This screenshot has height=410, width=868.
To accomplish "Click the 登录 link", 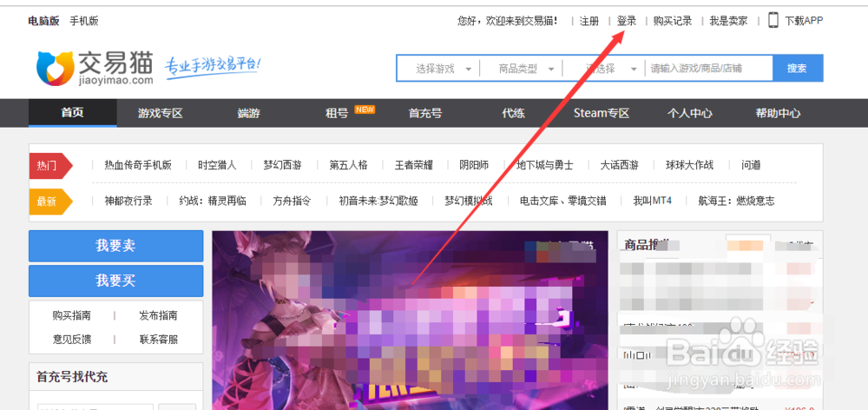I will [x=627, y=21].
